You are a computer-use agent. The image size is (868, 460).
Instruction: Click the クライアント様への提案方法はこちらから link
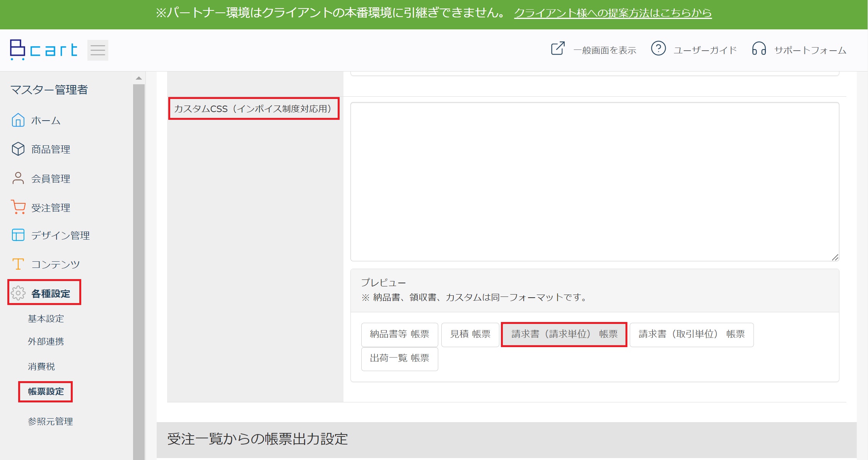613,13
